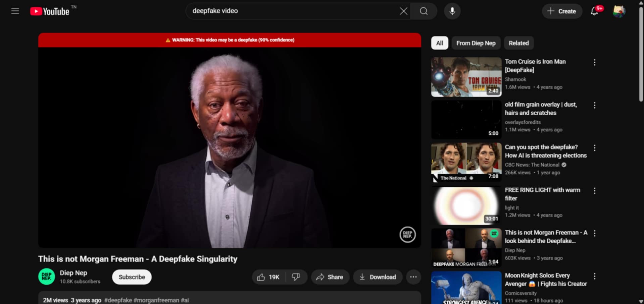Open title Tom Cruise is Iron Man [DeepFake]
Screen dimensions: 644x304
point(535,66)
